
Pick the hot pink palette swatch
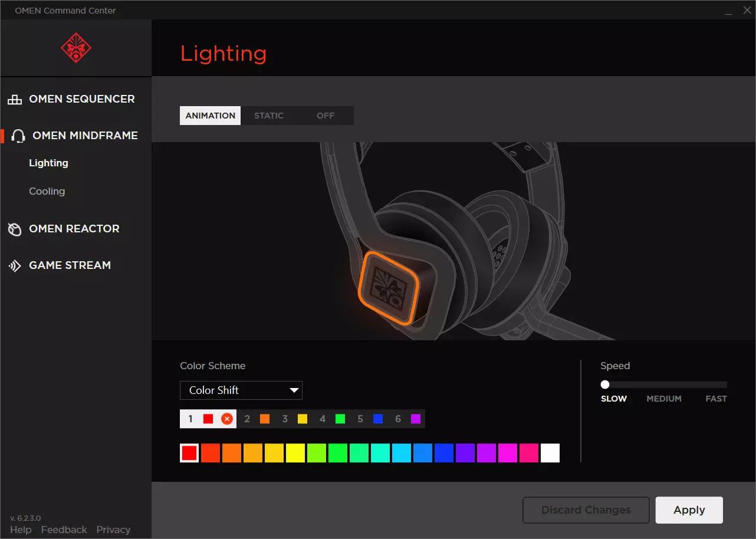[x=529, y=453]
